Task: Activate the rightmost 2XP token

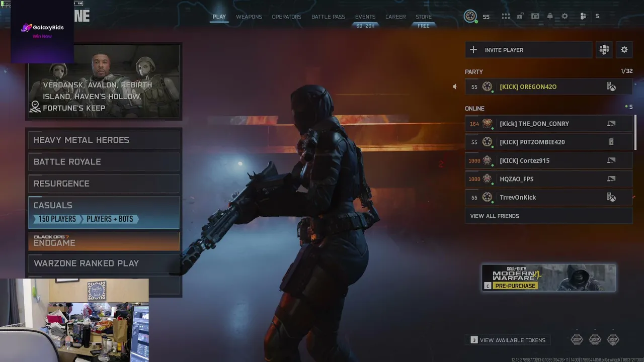Action: 613,340
